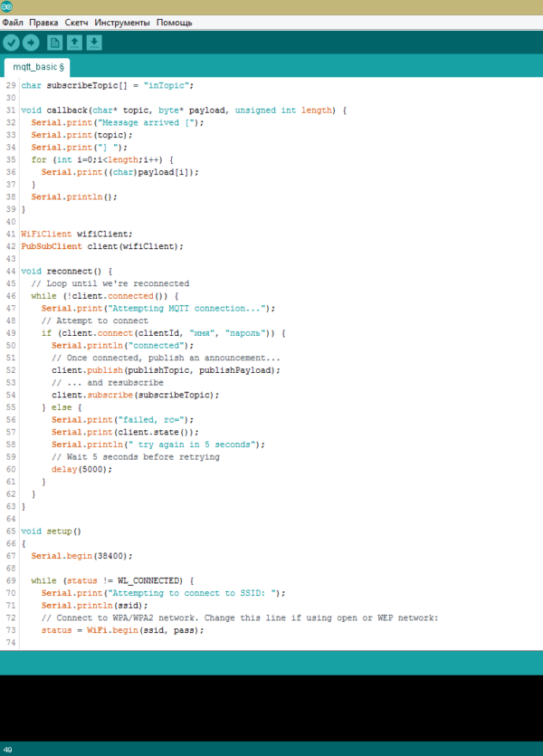Click 'Serial.println();' on line 38
543x756 pixels.
pos(74,196)
